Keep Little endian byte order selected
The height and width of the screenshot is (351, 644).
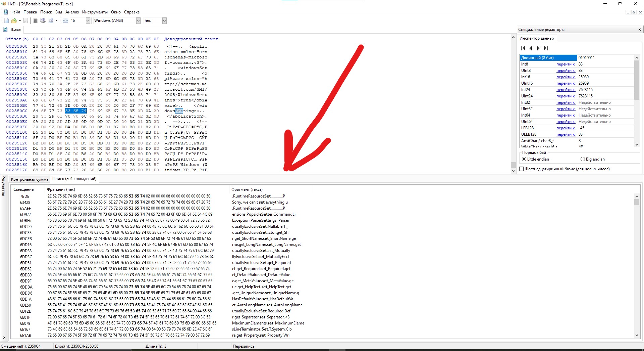tap(524, 159)
